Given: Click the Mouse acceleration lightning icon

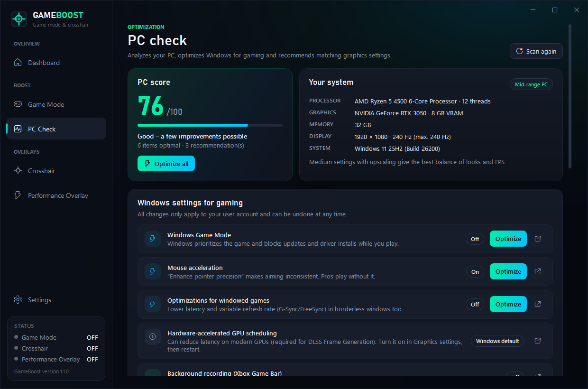Looking at the screenshot, I should [x=153, y=272].
